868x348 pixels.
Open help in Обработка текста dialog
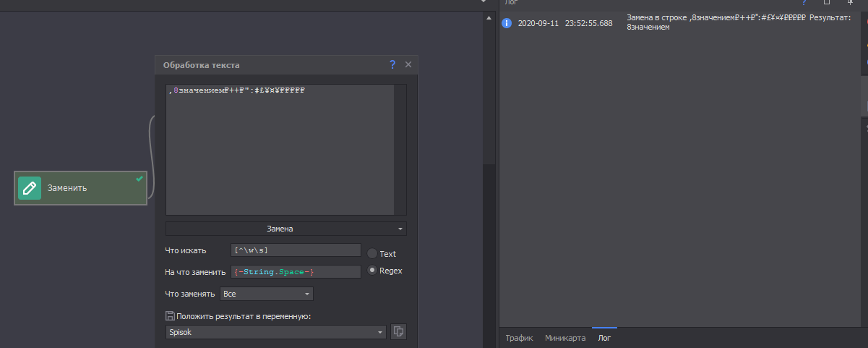(392, 64)
